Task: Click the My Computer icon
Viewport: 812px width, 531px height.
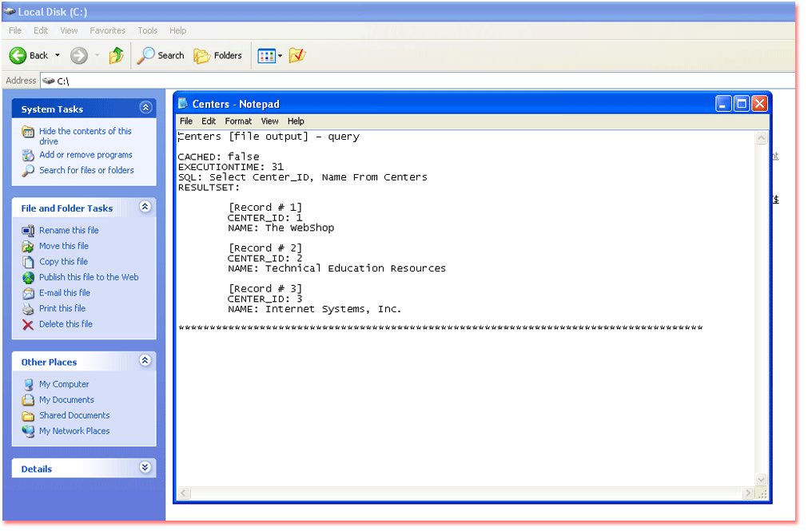Action: 28,385
